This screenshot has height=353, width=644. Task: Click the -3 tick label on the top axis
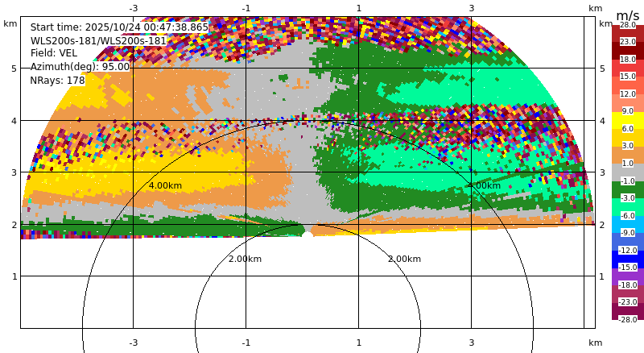coord(134,8)
